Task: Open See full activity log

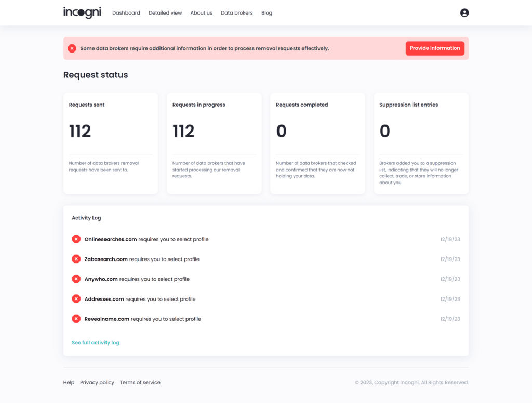Action: click(96, 343)
